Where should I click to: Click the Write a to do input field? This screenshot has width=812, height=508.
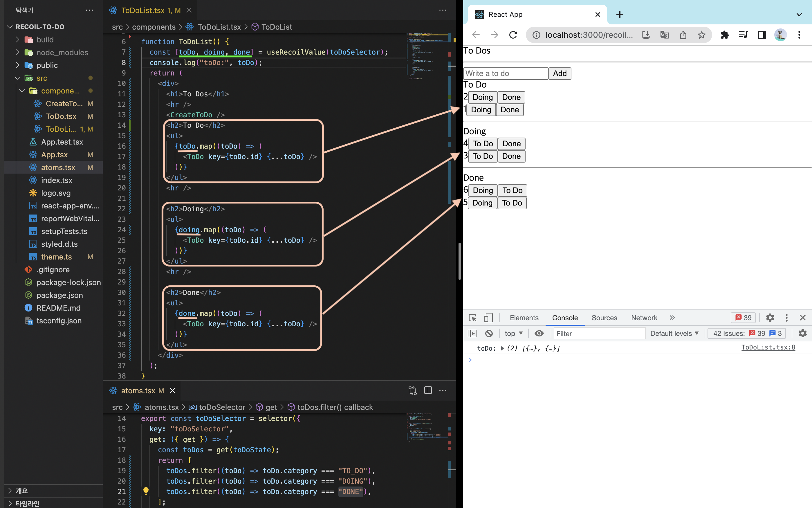coord(506,73)
